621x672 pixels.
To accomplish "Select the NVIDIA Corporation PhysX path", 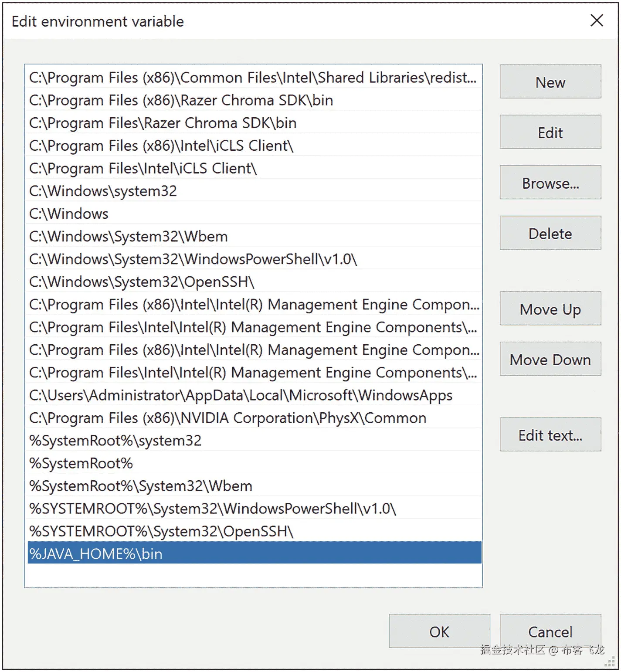I will tap(255, 417).
